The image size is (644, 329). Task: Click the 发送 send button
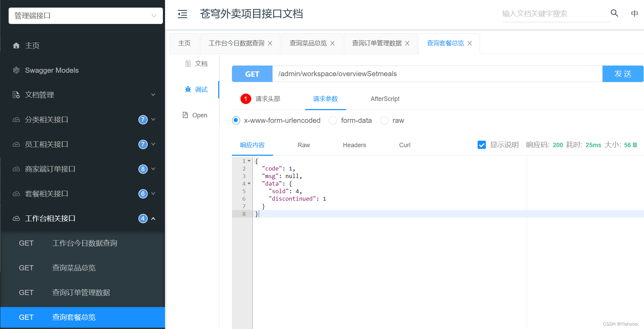(x=623, y=74)
